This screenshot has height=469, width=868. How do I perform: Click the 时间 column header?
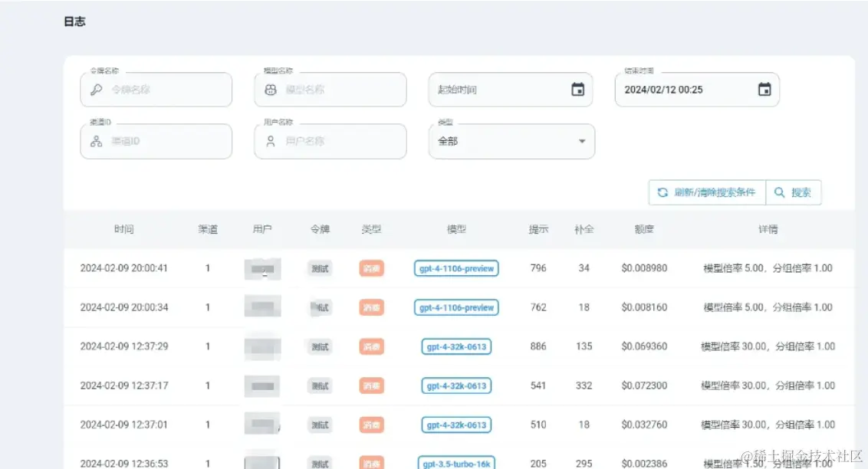[124, 229]
